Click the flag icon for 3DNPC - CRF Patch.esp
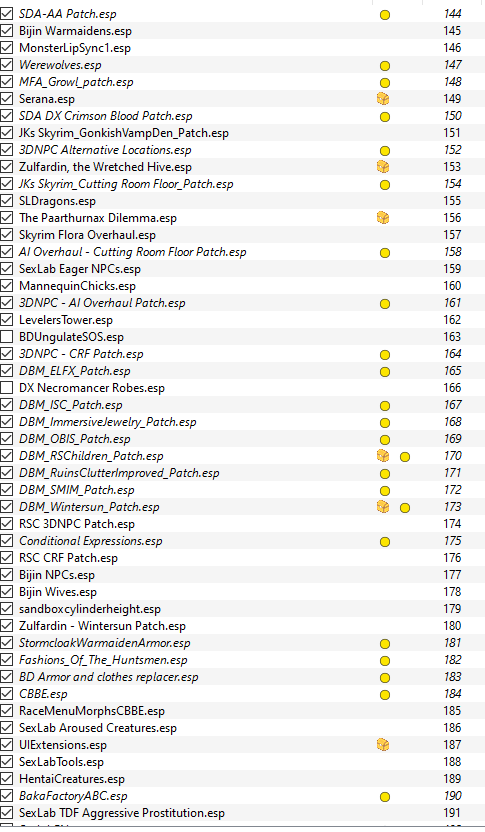The image size is (485, 832). click(x=385, y=354)
